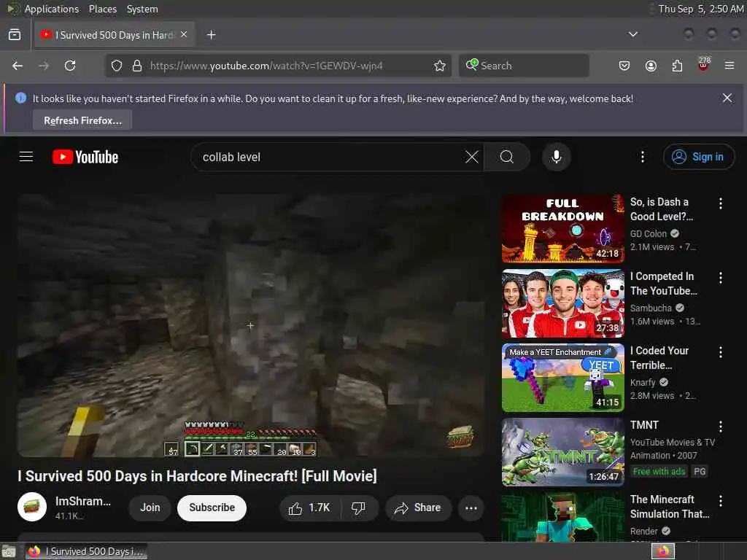Open Make a YEET Enchantment thumbnail
The height and width of the screenshot is (560, 747).
tap(563, 378)
